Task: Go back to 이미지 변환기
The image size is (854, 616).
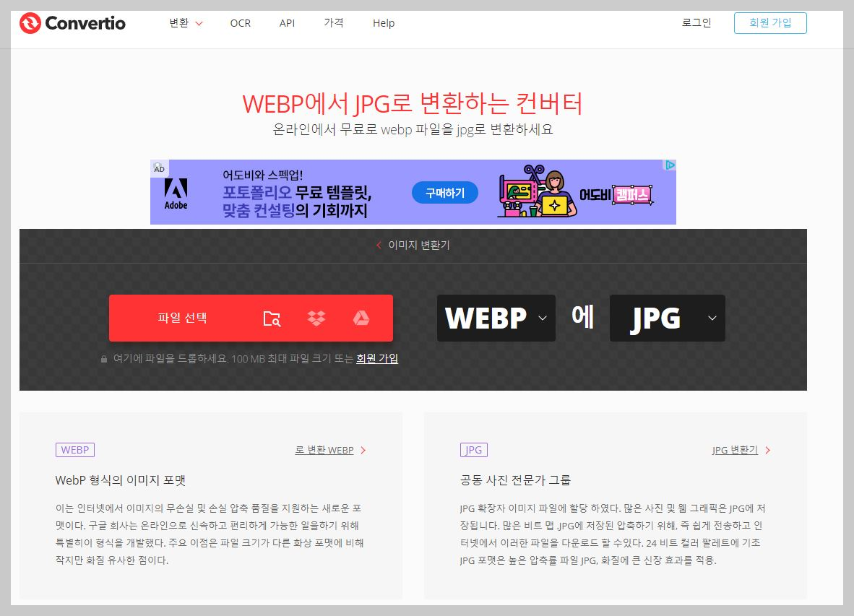Action: [413, 246]
